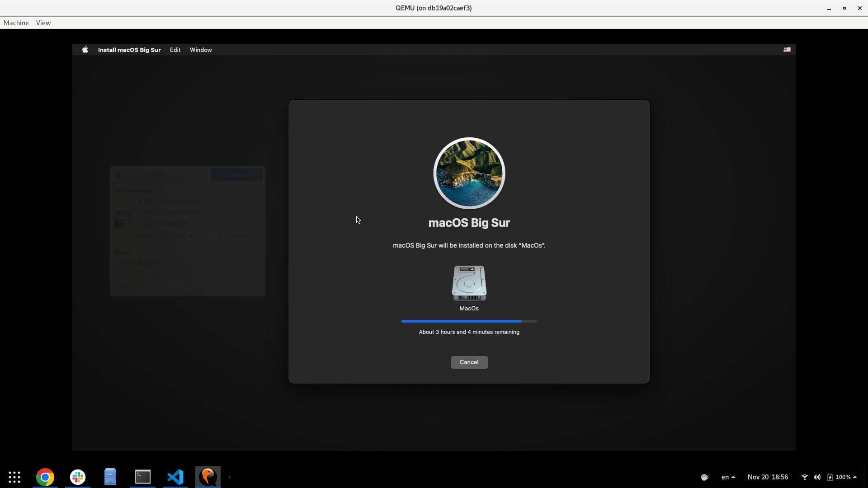Open Wi-Fi status from the tray

(x=804, y=477)
